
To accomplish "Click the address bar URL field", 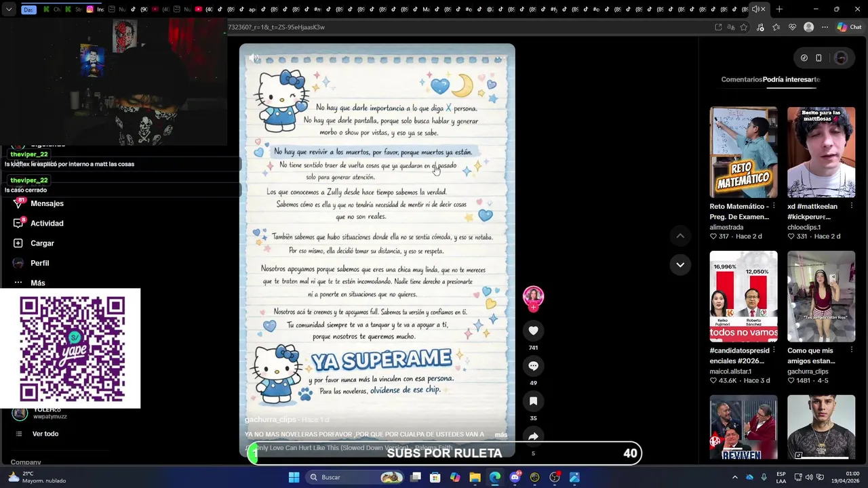I will coord(468,27).
